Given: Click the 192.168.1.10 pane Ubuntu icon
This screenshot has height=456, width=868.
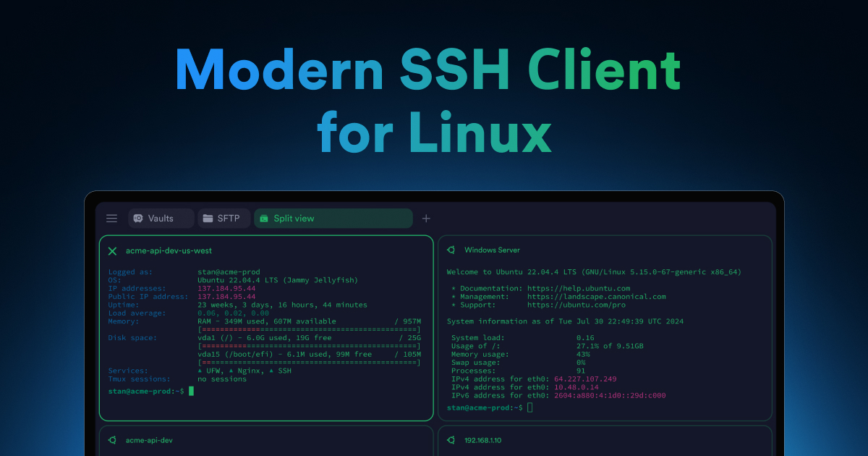Looking at the screenshot, I should coord(451,440).
